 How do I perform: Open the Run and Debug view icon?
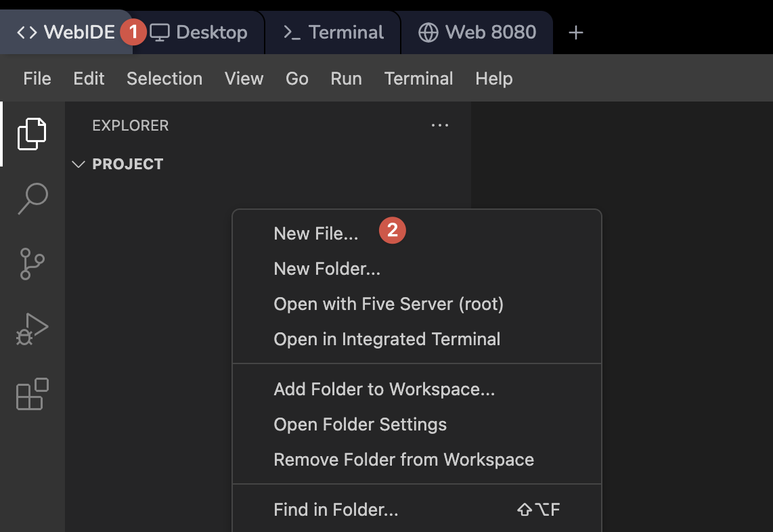tap(32, 329)
